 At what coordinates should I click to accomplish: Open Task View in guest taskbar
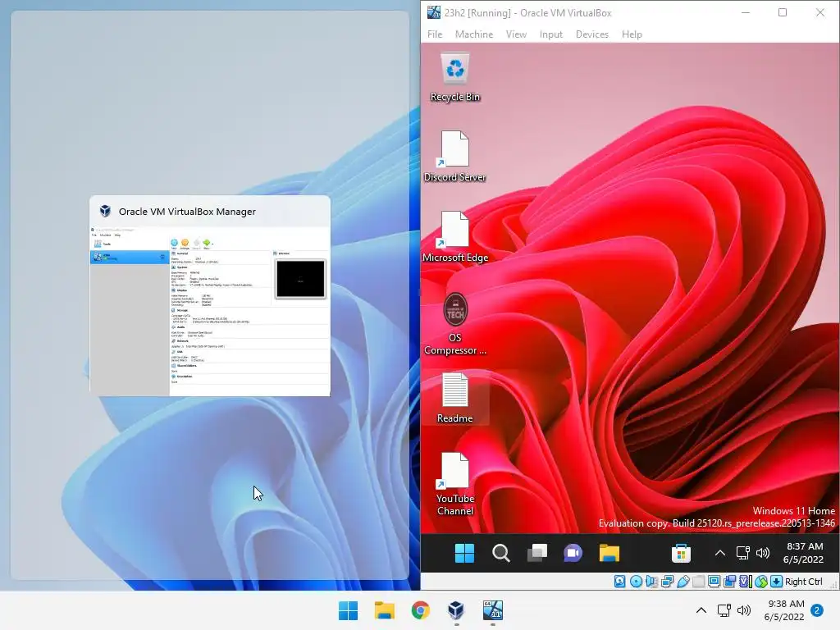tap(537, 553)
